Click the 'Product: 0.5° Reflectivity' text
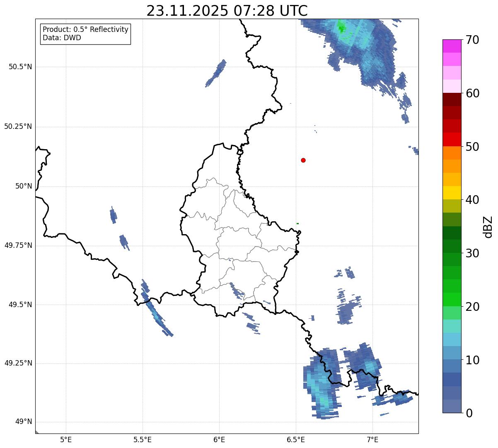Viewport: 498px width, 448px height. coord(85,30)
